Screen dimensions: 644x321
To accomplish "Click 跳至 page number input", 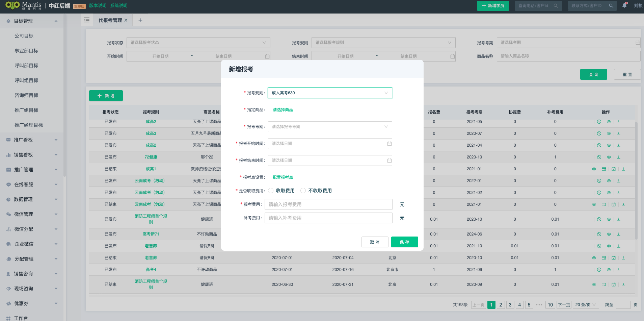I will (x=623, y=305).
